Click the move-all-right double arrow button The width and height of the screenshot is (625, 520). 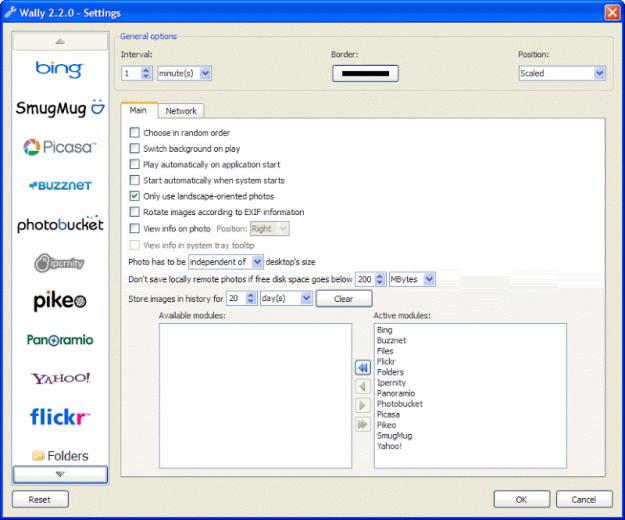[x=362, y=424]
